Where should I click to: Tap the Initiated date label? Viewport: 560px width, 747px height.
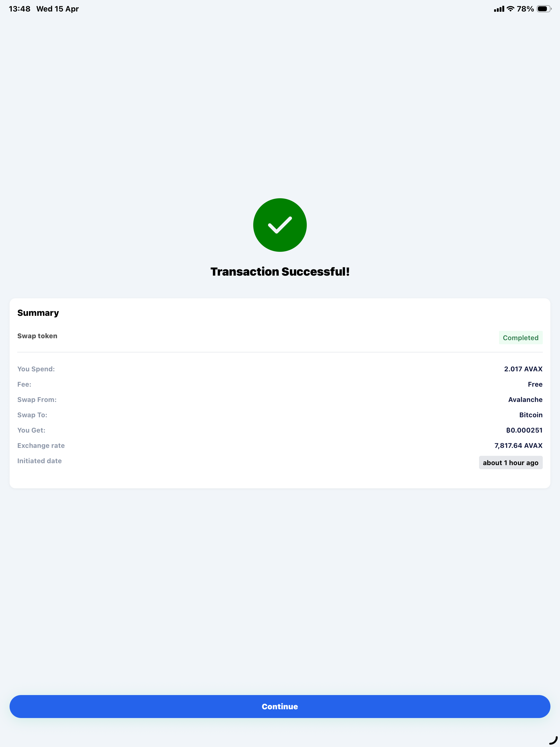pos(40,461)
